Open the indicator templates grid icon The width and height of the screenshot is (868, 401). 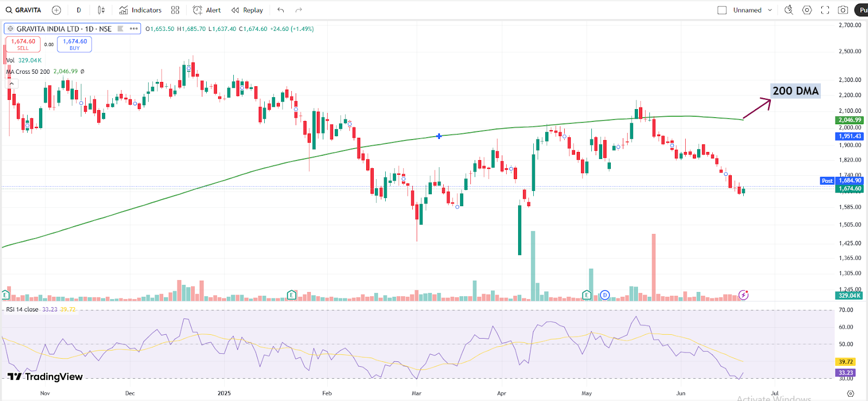(175, 10)
